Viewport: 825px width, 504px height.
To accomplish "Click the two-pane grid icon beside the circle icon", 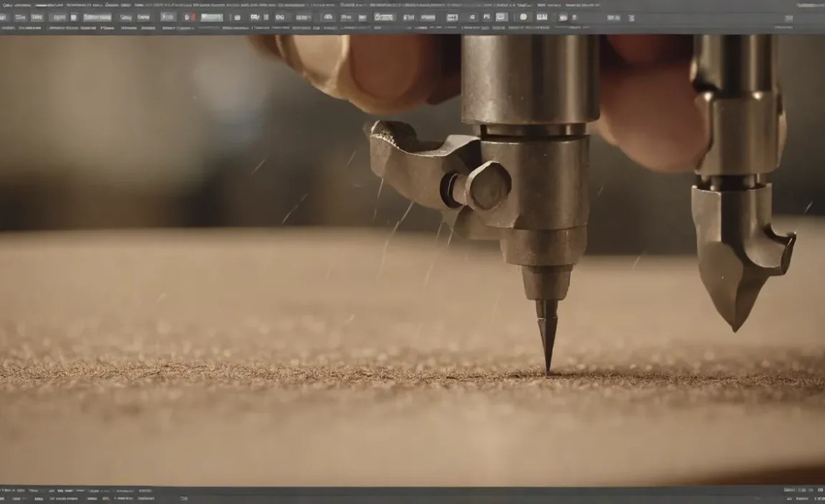I will click(542, 17).
